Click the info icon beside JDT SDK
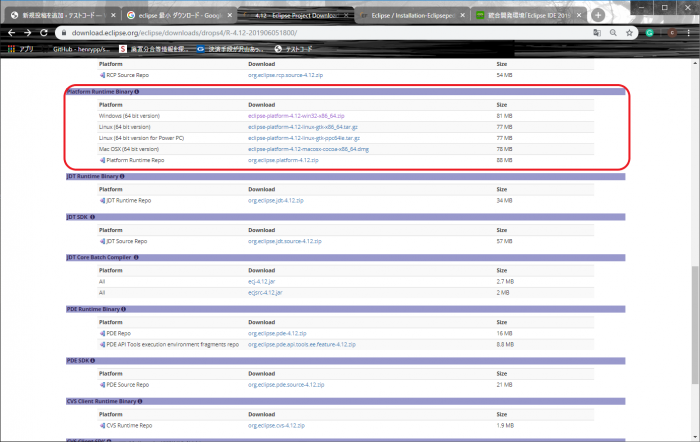Viewport: 700px width, 442px height. pyautogui.click(x=92, y=217)
